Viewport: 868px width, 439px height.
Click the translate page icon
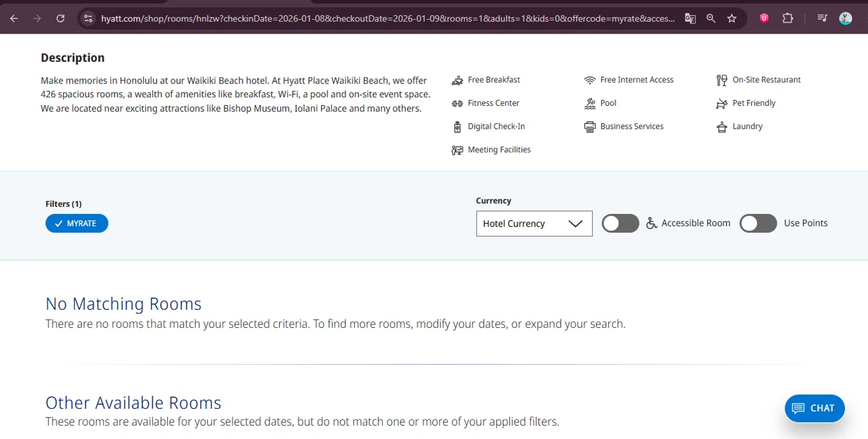click(x=690, y=19)
